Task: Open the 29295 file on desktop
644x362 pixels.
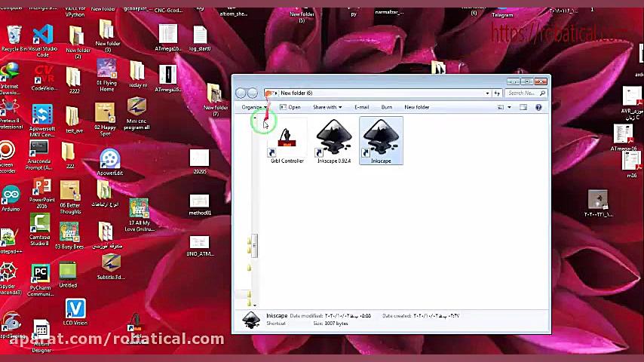Action: (200, 162)
